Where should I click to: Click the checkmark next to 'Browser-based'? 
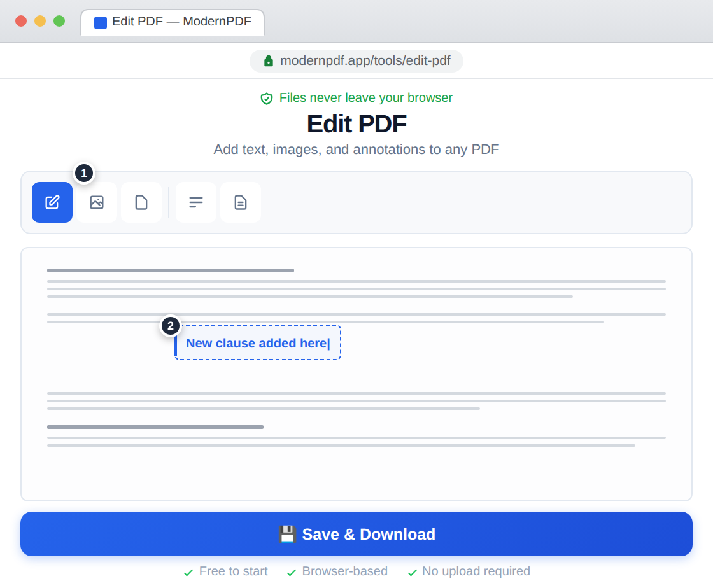click(x=292, y=571)
